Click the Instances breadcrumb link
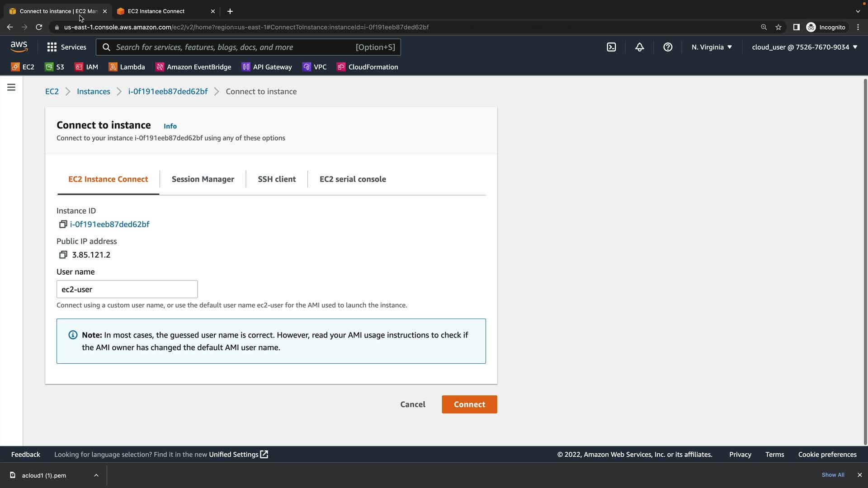The height and width of the screenshot is (488, 868). coord(93,91)
